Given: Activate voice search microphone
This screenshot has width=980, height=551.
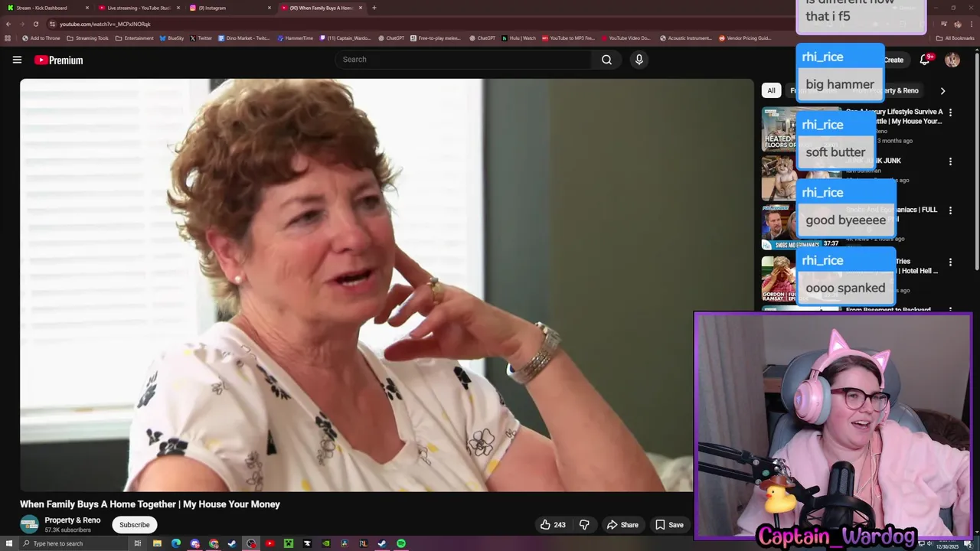Looking at the screenshot, I should tap(639, 60).
